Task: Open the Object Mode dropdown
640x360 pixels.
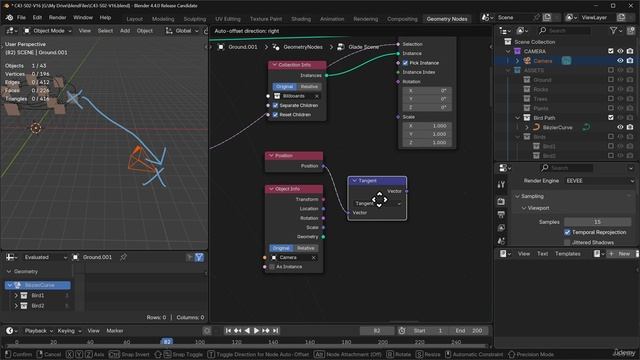Action: point(47,31)
